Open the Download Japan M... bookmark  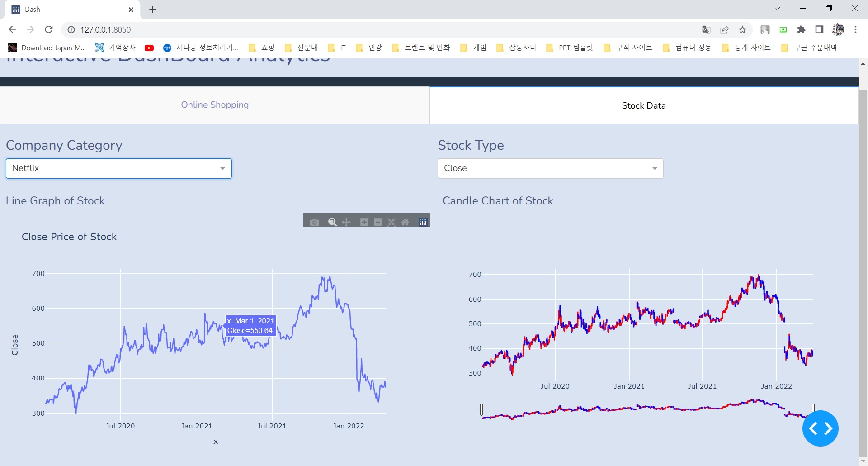[47, 48]
